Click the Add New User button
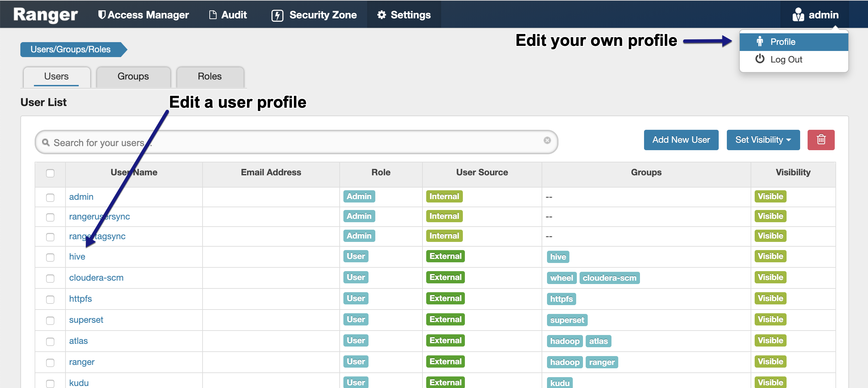 pos(681,140)
